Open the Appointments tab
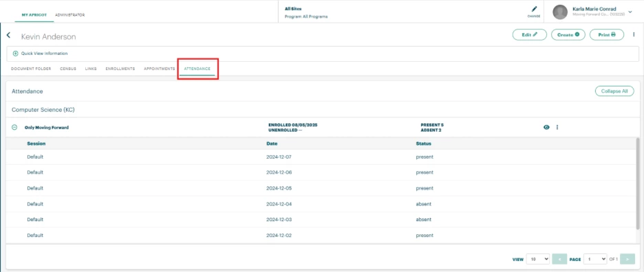644x272 pixels. pyautogui.click(x=160, y=69)
